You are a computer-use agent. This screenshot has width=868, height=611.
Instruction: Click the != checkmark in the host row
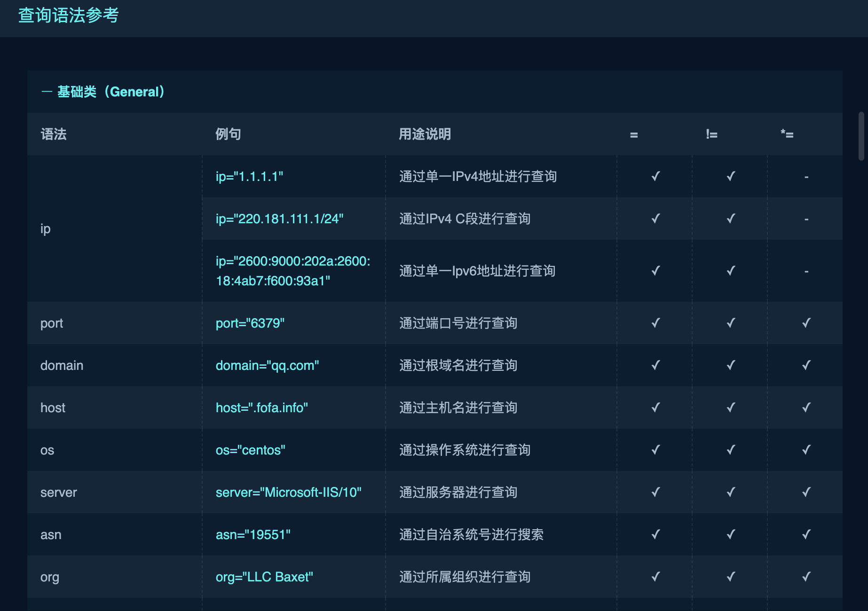[731, 407]
